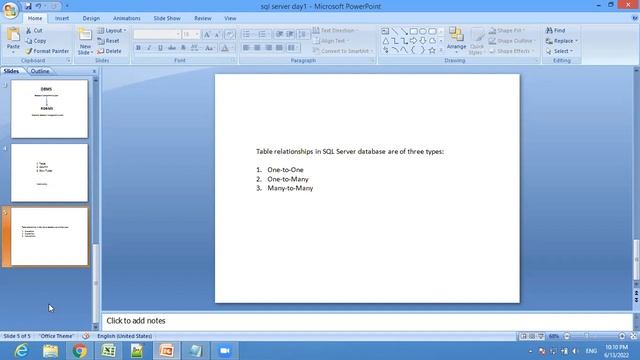Viewport: 640px width, 360px height.
Task: Increase list indent level
Action: (290, 34)
